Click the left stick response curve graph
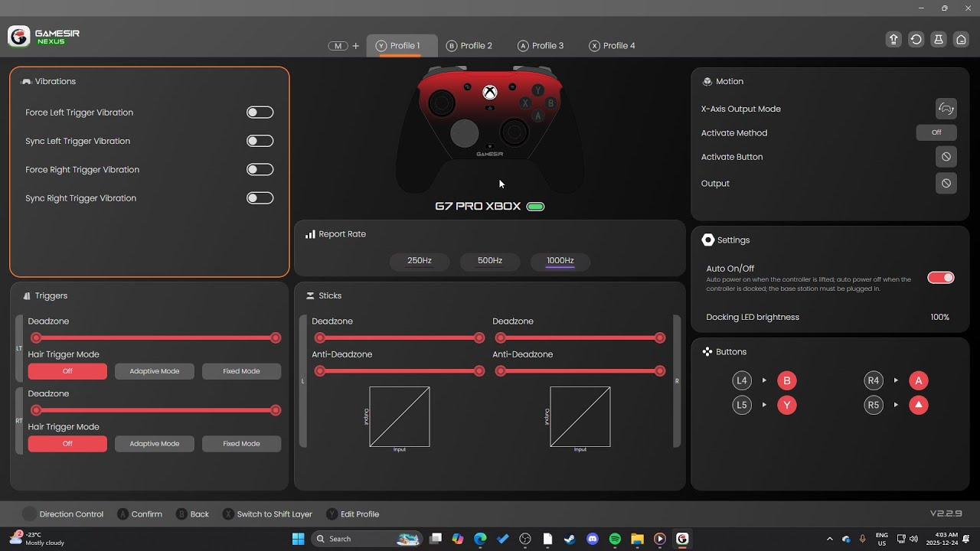 (x=400, y=417)
